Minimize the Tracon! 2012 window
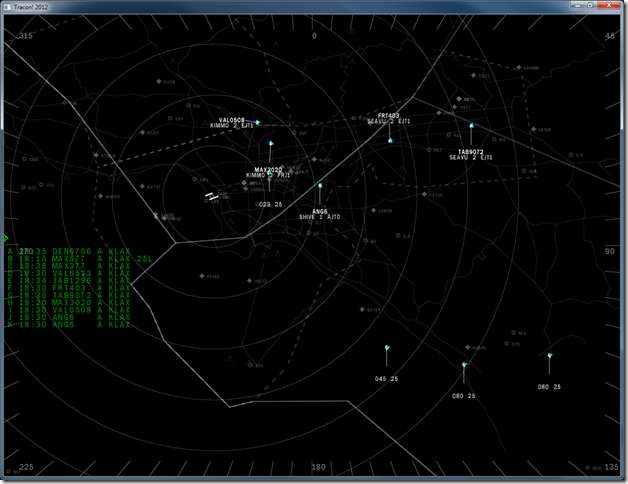The image size is (628, 484). 569,7
